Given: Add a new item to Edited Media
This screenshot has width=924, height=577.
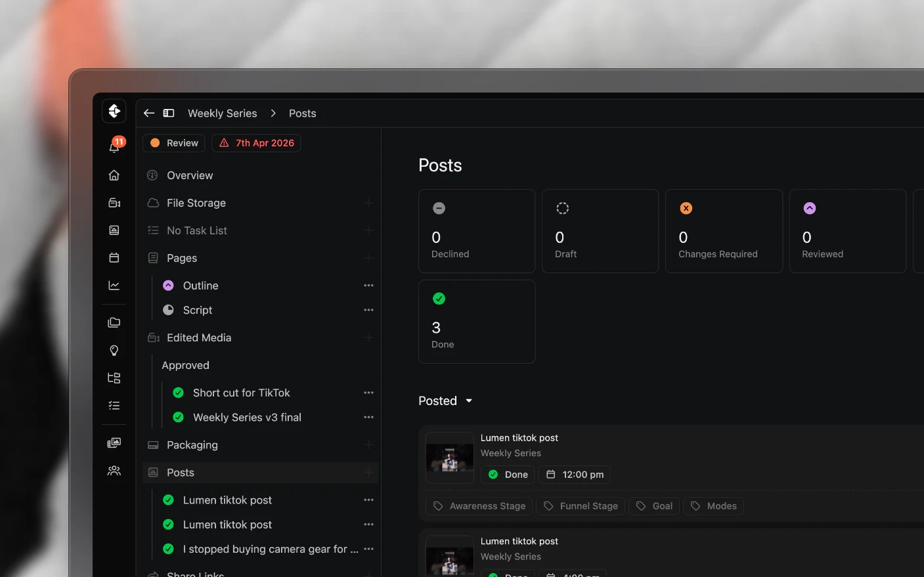Looking at the screenshot, I should point(368,337).
